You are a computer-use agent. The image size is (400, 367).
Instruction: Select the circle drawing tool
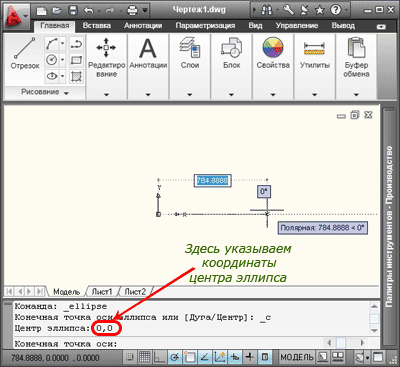(x=52, y=60)
